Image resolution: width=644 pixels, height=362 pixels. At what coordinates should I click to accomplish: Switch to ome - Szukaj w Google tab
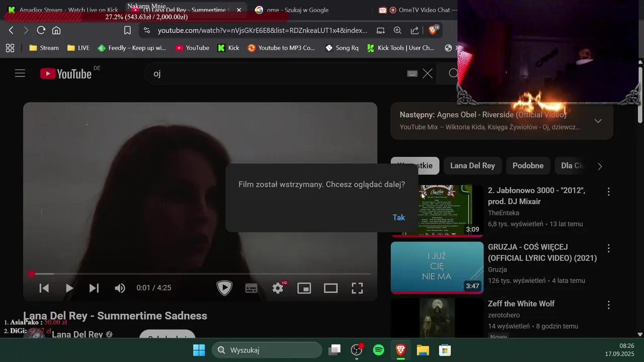[x=298, y=10]
